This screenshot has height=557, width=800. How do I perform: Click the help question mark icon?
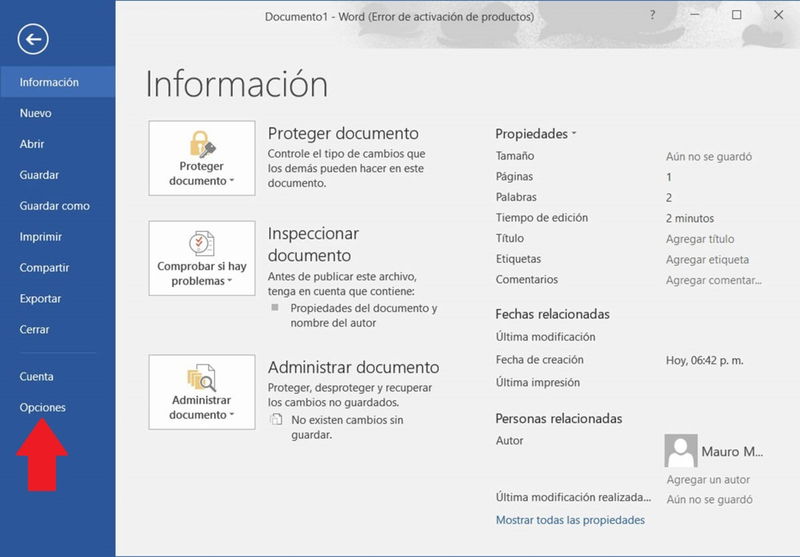pos(653,15)
